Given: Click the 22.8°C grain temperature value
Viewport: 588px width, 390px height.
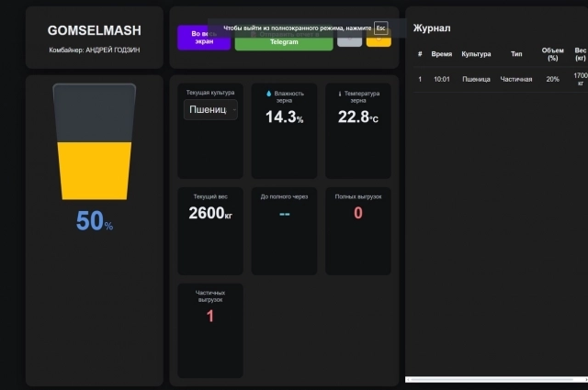Looking at the screenshot, I should [358, 117].
